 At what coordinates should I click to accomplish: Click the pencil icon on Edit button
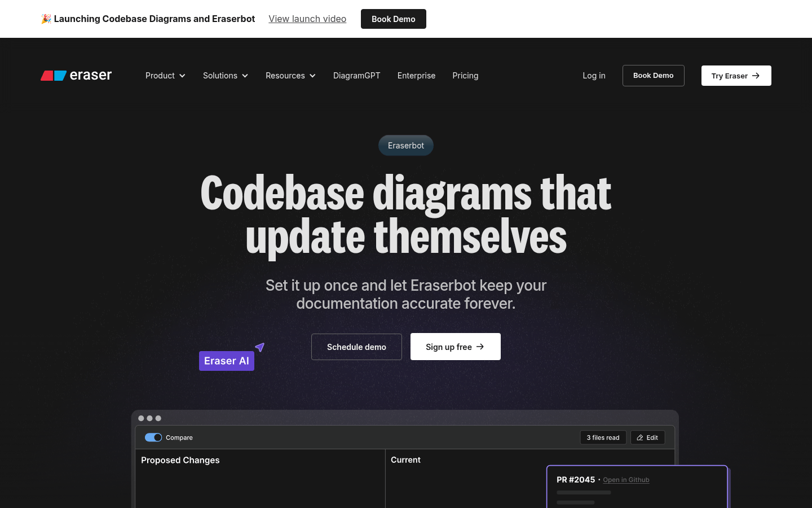tap(640, 437)
